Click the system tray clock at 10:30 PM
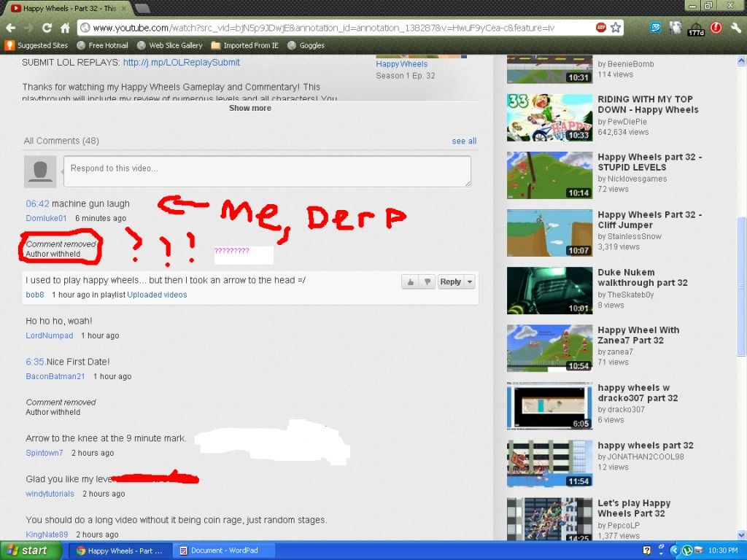The width and height of the screenshot is (747, 560). (x=723, y=551)
